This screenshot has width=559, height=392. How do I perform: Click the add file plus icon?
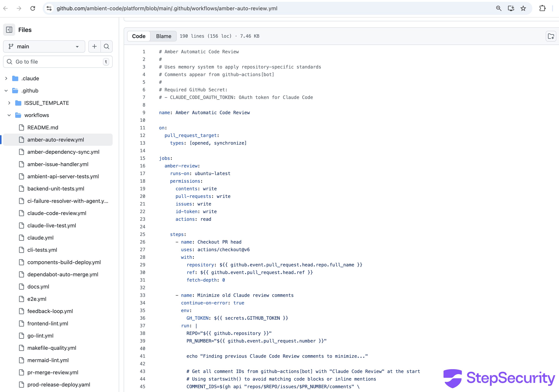click(94, 46)
